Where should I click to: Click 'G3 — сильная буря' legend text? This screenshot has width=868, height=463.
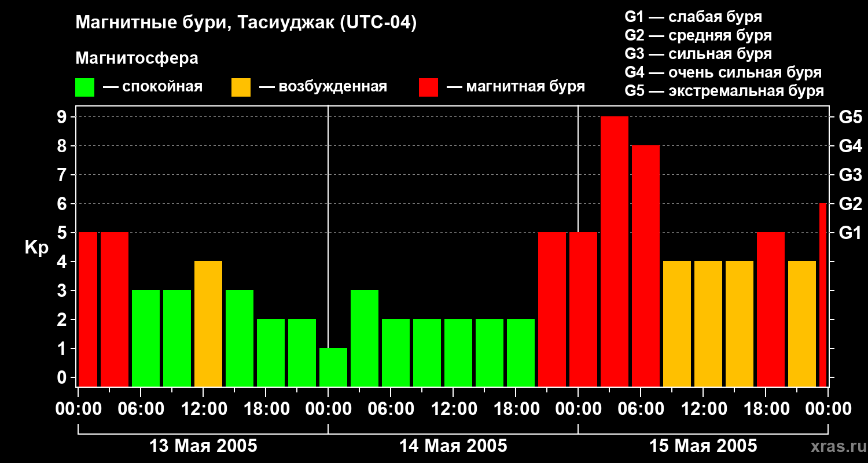698,54
